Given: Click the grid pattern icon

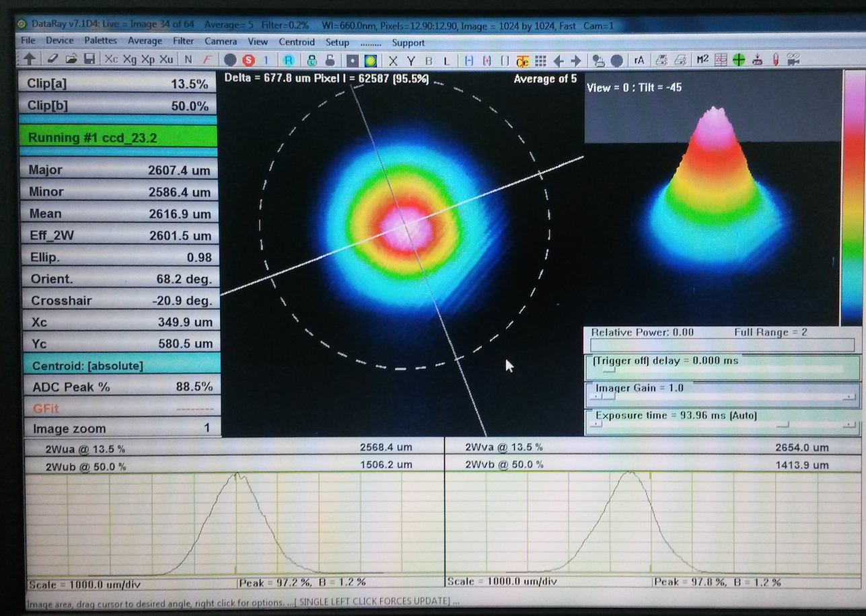Looking at the screenshot, I should point(540,61).
